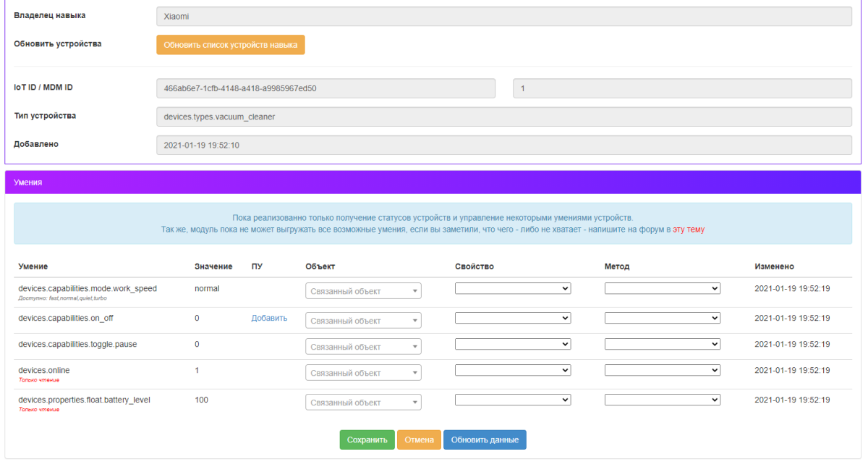
Task: Open Связанный объект dropdown for devices.online row
Action: coord(363,373)
